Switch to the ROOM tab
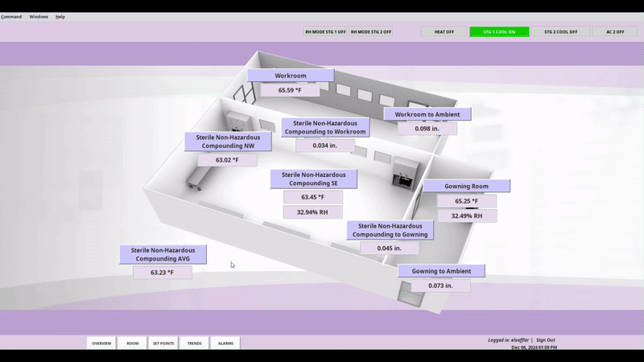Image resolution: width=644 pixels, height=362 pixels. point(132,343)
